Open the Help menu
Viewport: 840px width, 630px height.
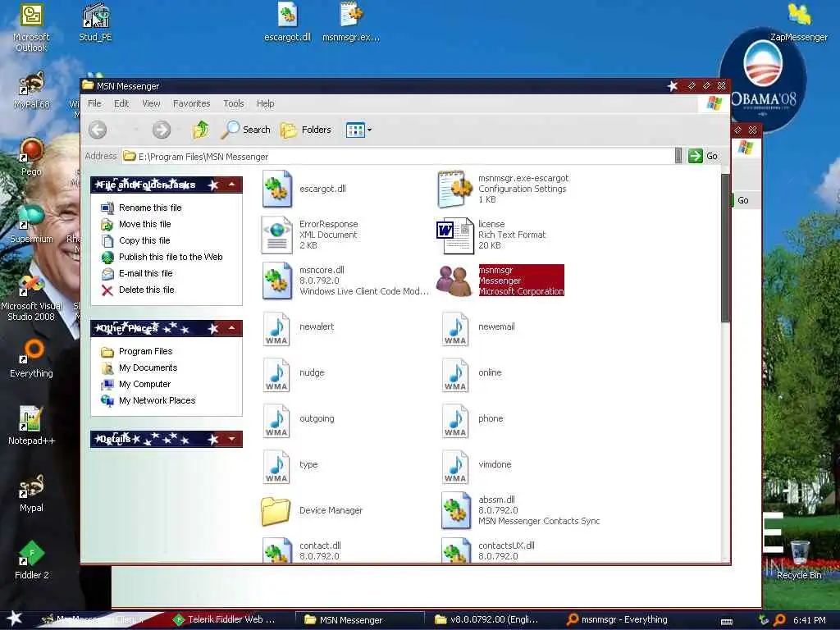pos(265,103)
